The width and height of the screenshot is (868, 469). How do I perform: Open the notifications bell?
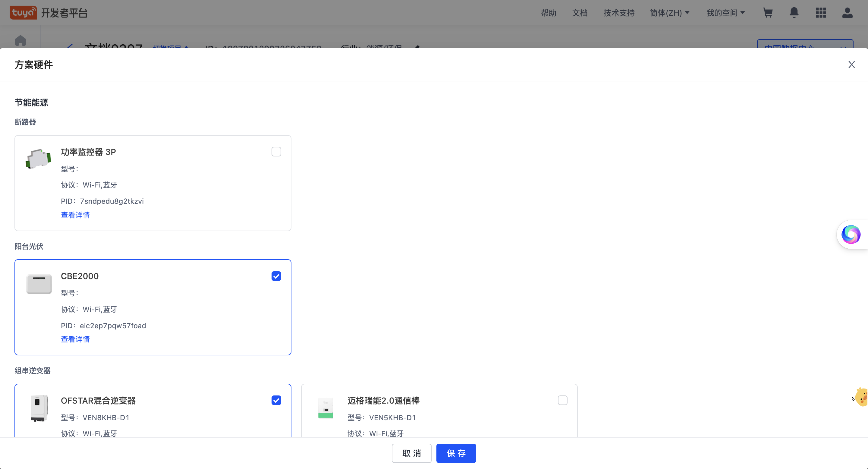tap(794, 13)
